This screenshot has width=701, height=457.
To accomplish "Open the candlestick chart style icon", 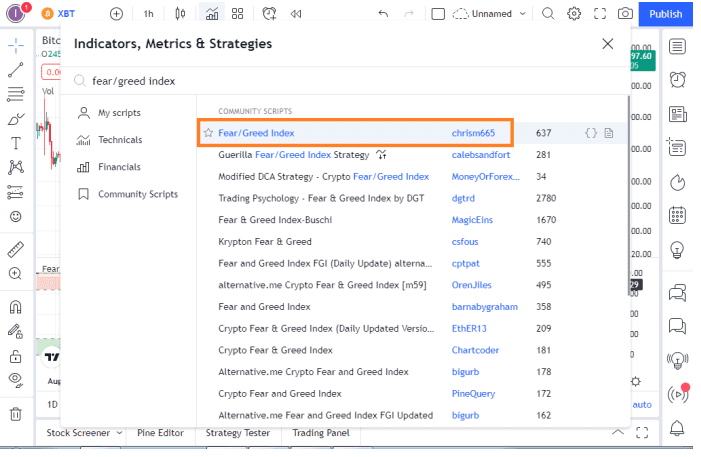I will coord(179,14).
